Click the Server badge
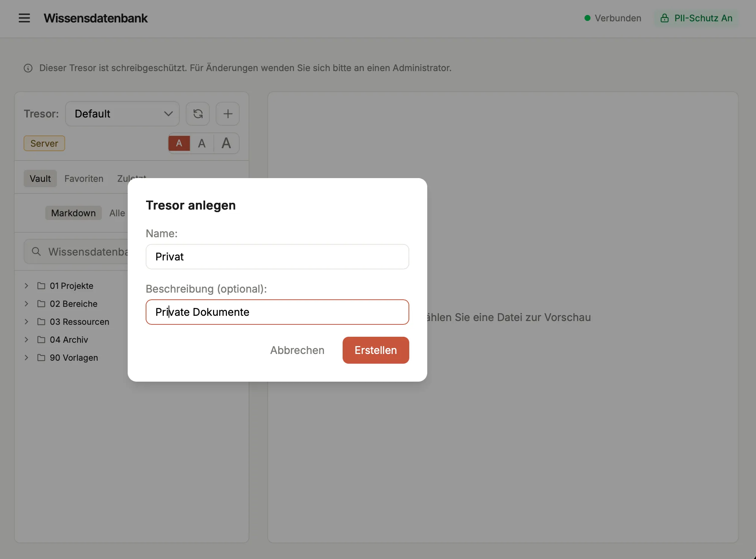 coord(44,143)
